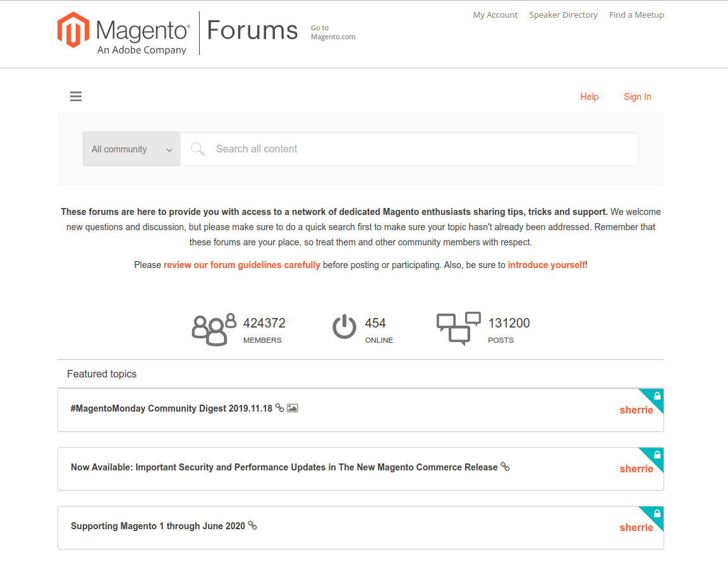Screen dimensions: 728x564
Task: Click the Featured topics heading
Action: [102, 374]
